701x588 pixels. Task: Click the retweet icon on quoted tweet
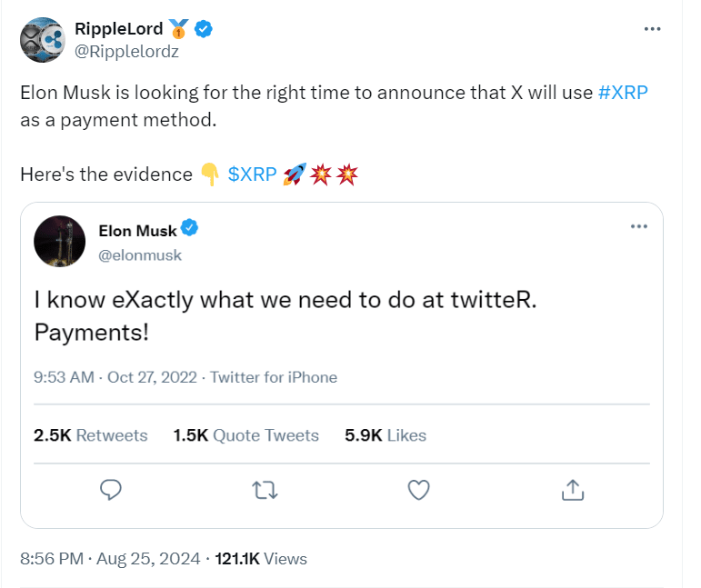tap(264, 490)
